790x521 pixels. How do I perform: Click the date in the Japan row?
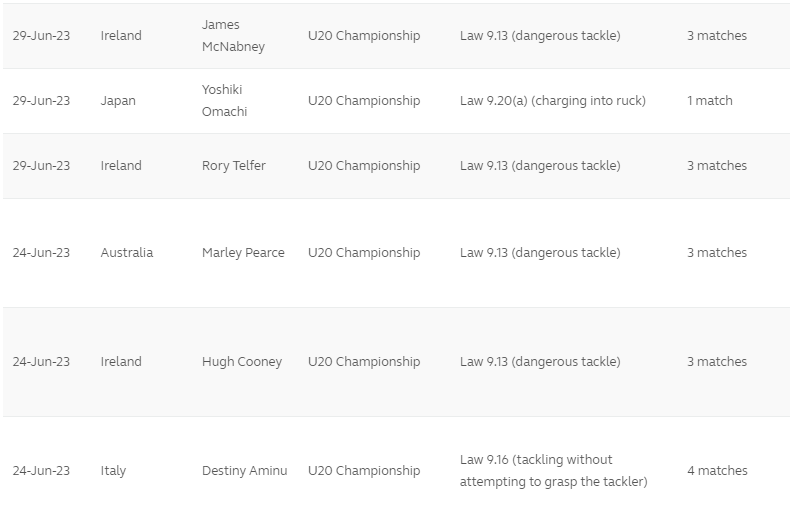point(41,101)
